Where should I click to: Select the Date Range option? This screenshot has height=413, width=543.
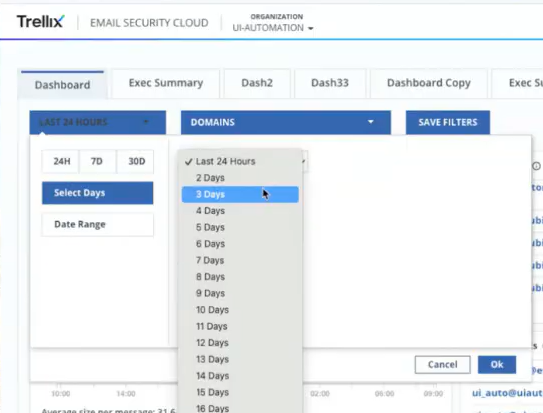[x=98, y=224]
